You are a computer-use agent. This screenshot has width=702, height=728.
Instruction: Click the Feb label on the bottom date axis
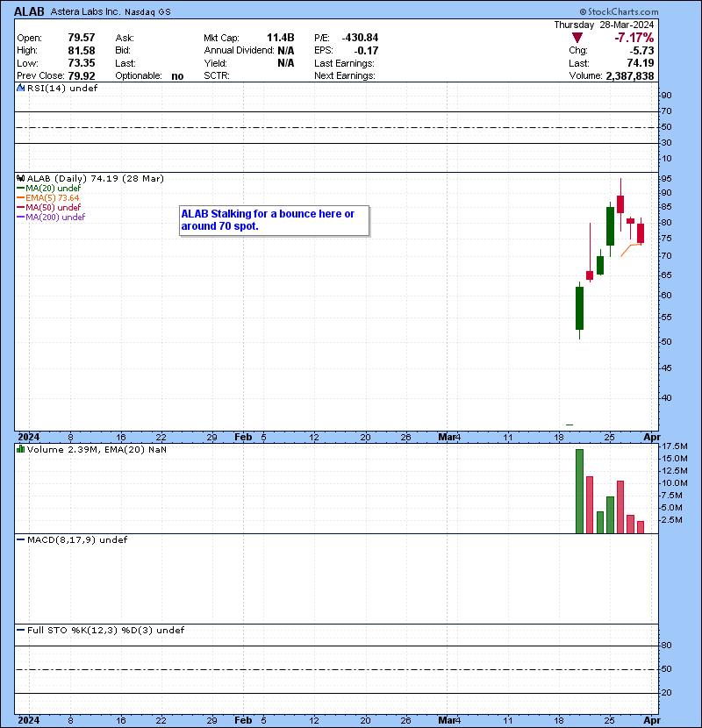[x=243, y=720]
